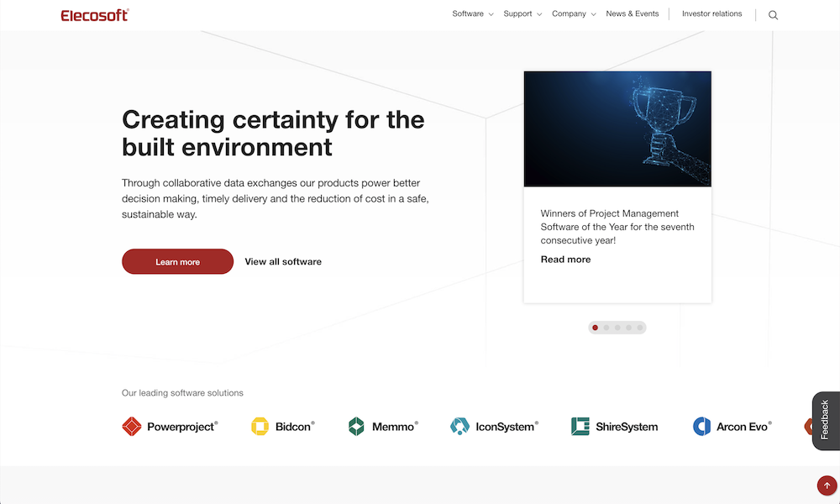Open the trophy award thumbnail image
840x504 pixels.
[x=617, y=129]
